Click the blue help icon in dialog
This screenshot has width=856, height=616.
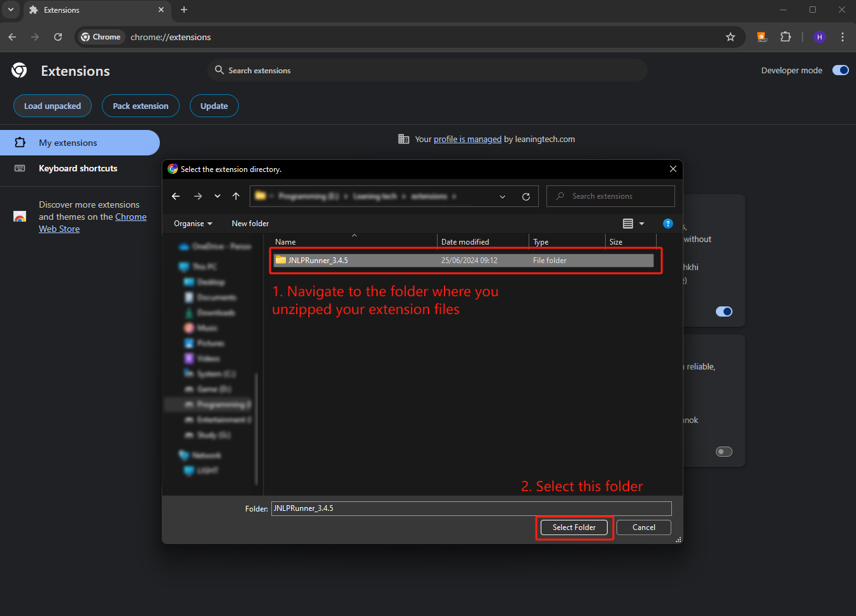tap(667, 224)
